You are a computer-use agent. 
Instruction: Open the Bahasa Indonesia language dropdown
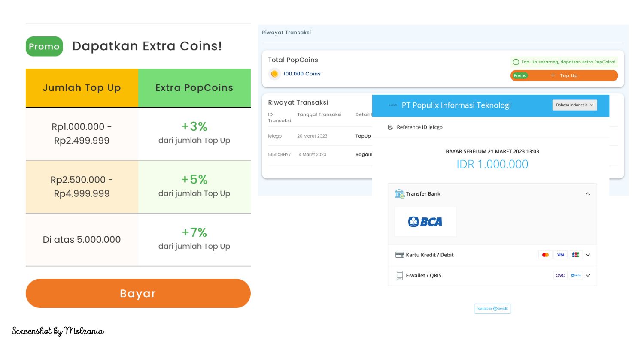pos(574,105)
